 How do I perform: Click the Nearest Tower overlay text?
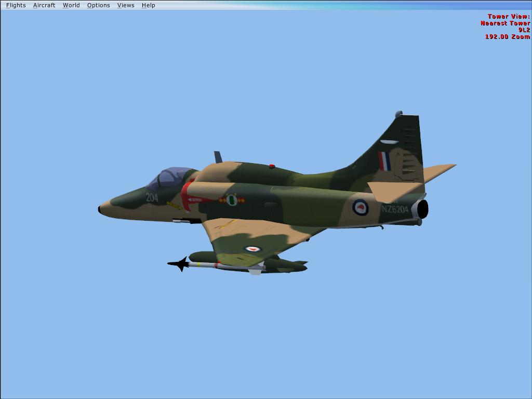[505, 23]
